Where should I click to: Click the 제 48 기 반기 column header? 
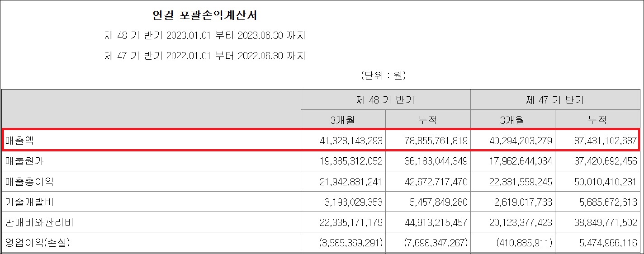point(385,100)
